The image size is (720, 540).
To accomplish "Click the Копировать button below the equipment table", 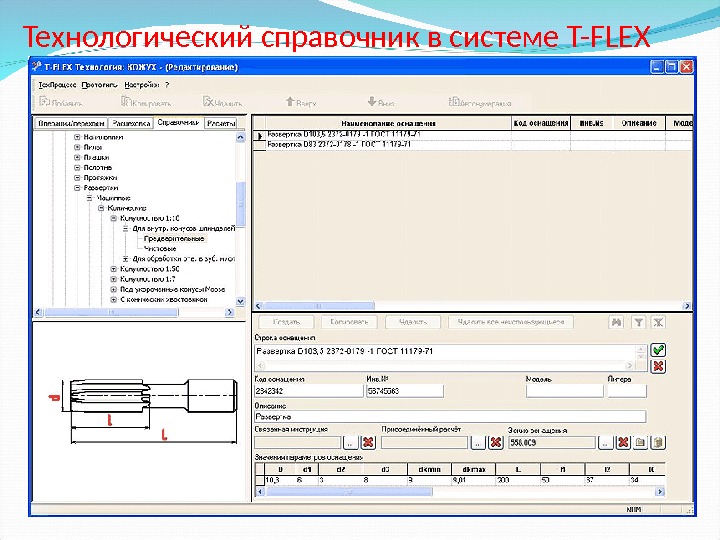I will pos(349,322).
